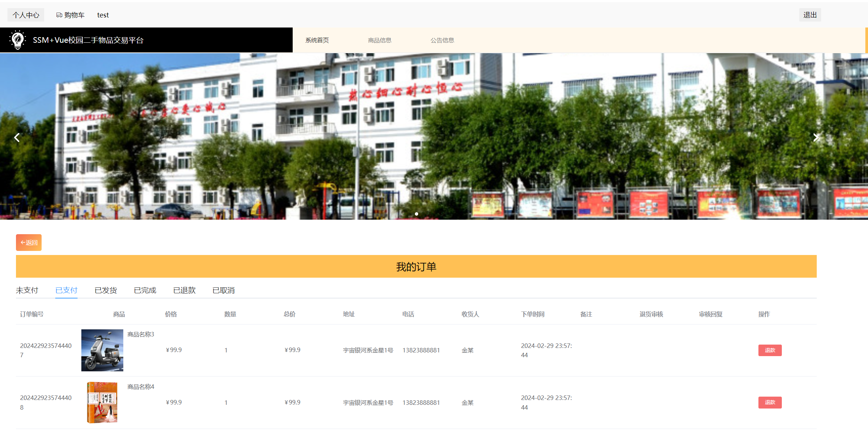This screenshot has width=868, height=439.
Task: Open 个人中心 personal center
Action: tap(26, 15)
